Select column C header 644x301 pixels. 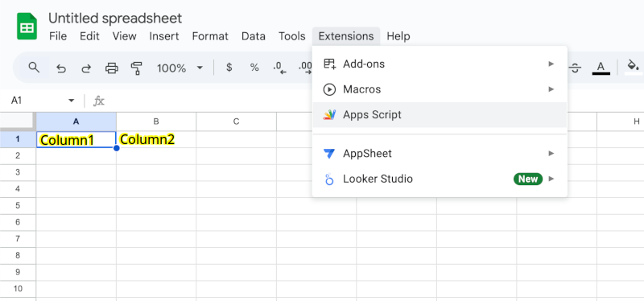(236, 122)
